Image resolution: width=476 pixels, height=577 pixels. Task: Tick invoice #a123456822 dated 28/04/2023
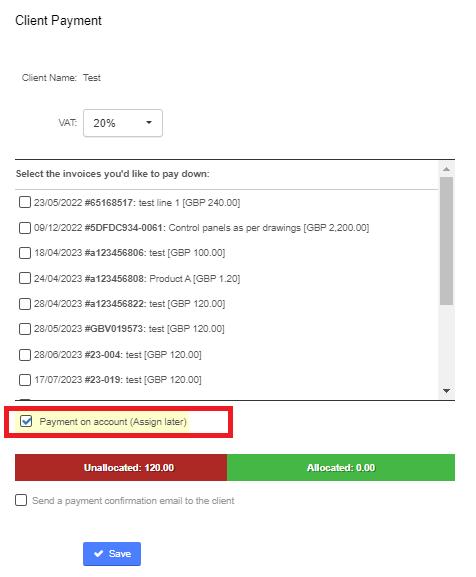[x=25, y=304]
